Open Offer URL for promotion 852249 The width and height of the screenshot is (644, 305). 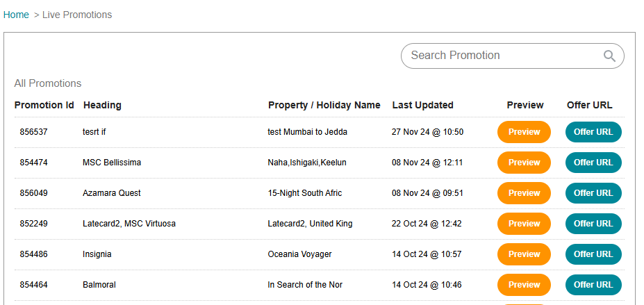(x=593, y=224)
